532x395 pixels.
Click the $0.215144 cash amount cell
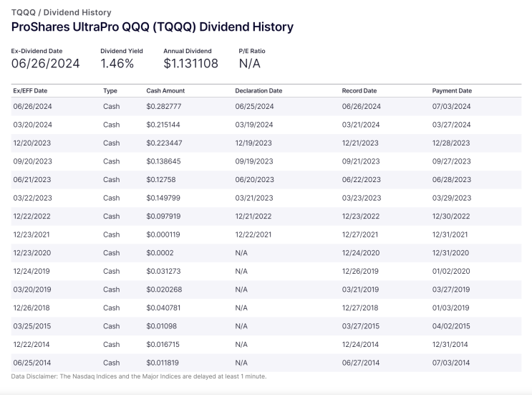(163, 125)
